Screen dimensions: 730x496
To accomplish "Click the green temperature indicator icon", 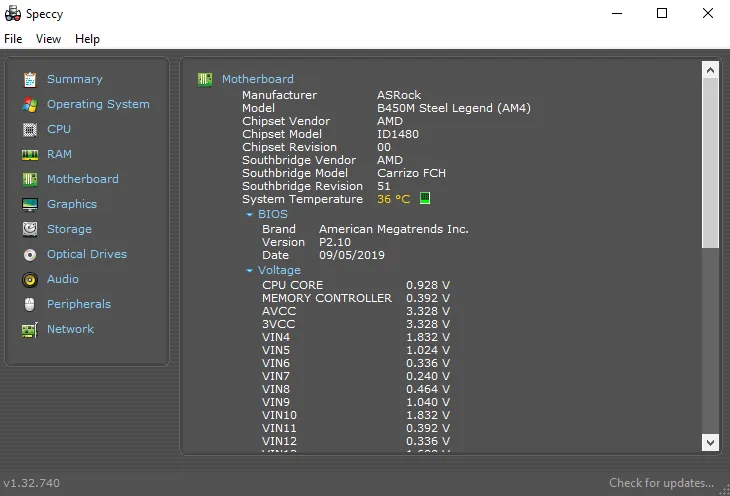I will 425,198.
